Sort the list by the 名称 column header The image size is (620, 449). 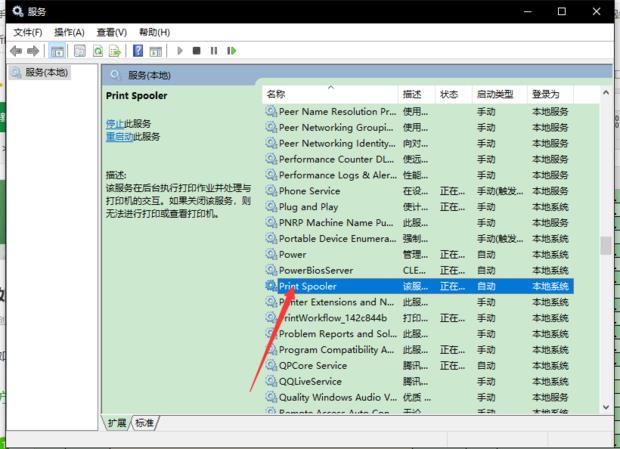(276, 94)
